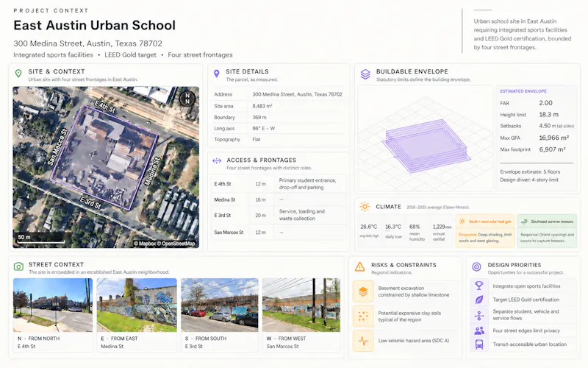Open the From North street photo
This screenshot has height=368, width=588.
tap(53, 305)
